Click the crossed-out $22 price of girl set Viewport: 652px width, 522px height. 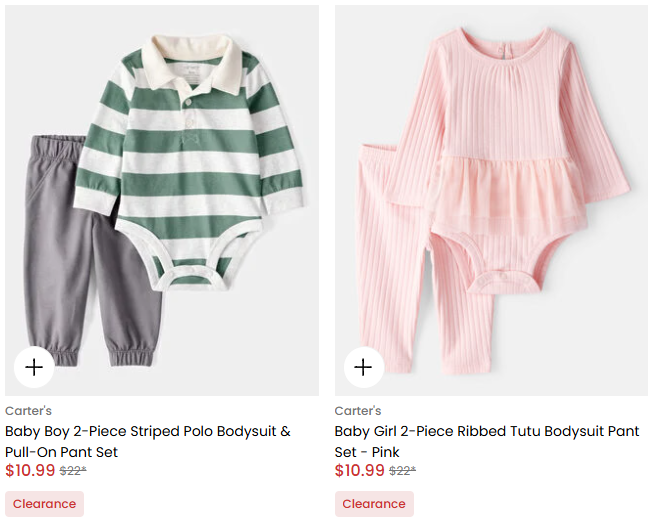pos(402,471)
